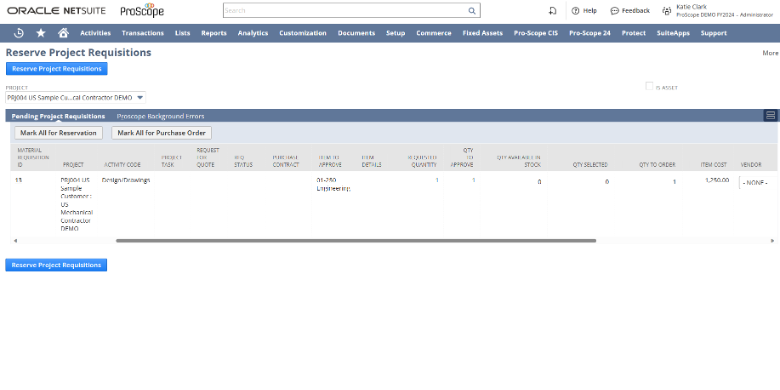Click Help text link in header
Viewport: 780px width, 390px height.
[589, 10]
